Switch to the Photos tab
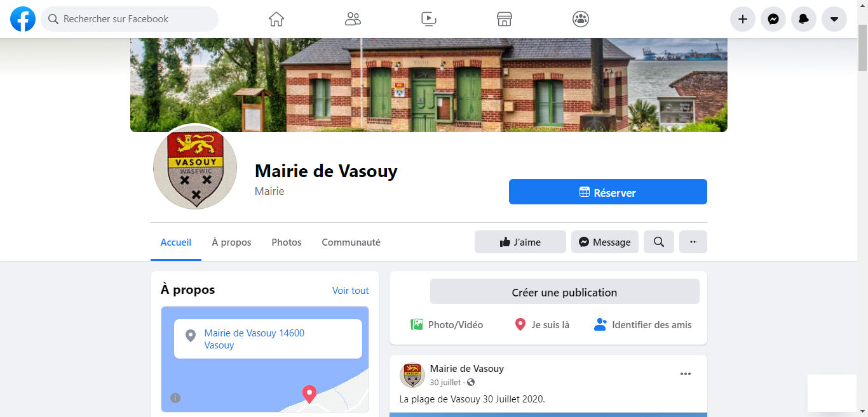868x417 pixels. pyautogui.click(x=287, y=242)
